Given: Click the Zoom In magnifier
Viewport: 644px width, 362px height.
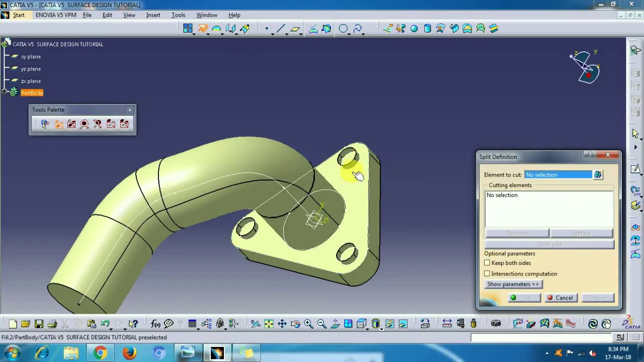Looking at the screenshot, I should 308,324.
